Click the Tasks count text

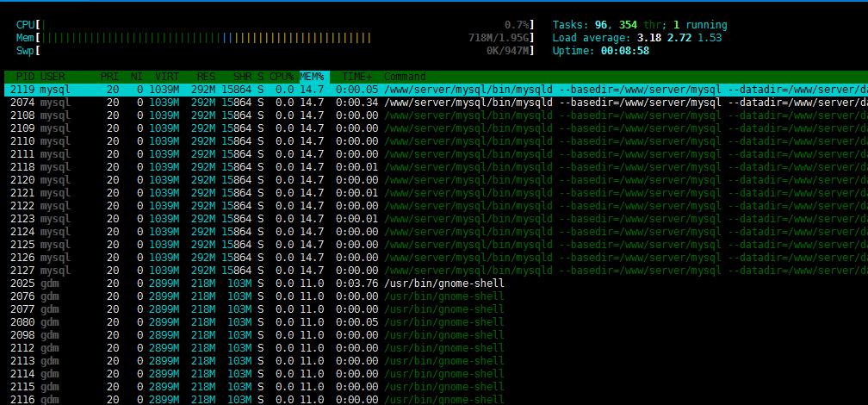(x=639, y=25)
